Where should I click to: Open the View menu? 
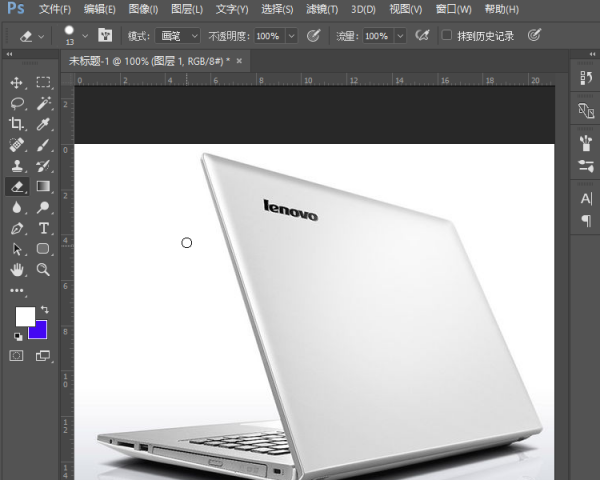pyautogui.click(x=406, y=9)
